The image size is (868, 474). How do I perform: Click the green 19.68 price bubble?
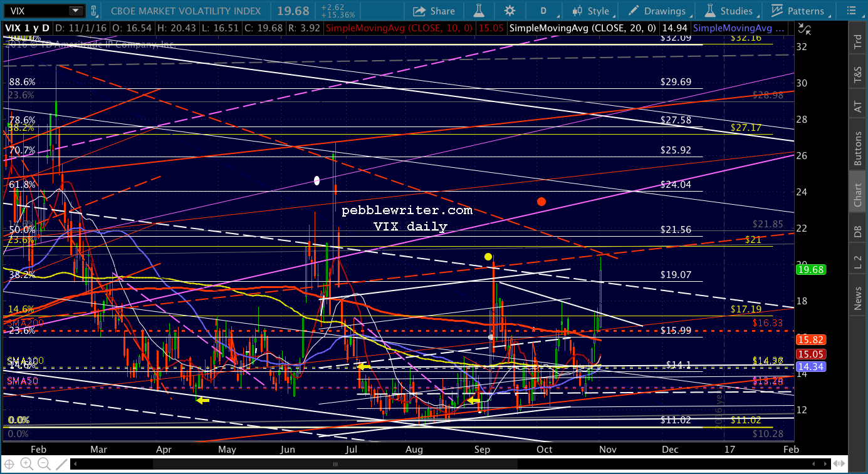812,270
